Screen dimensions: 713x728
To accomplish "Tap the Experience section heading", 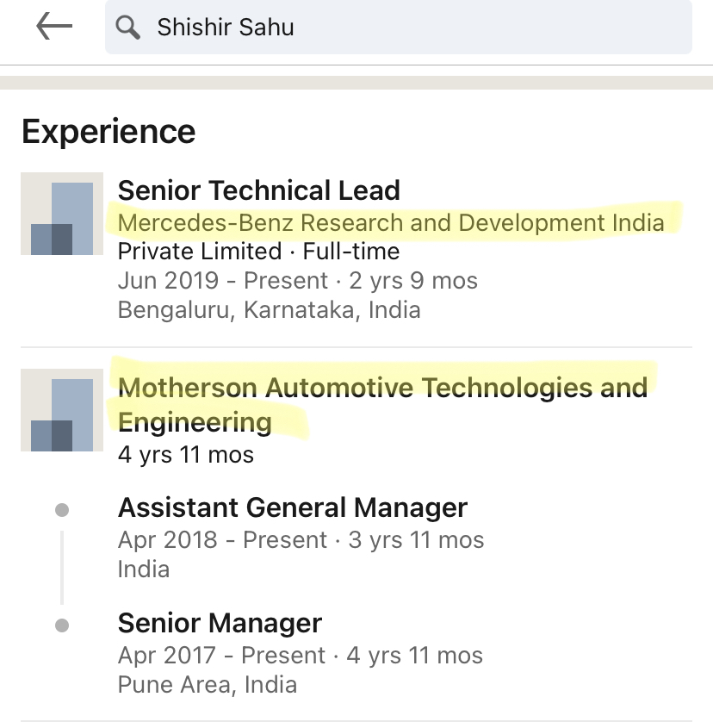I will click(x=108, y=132).
